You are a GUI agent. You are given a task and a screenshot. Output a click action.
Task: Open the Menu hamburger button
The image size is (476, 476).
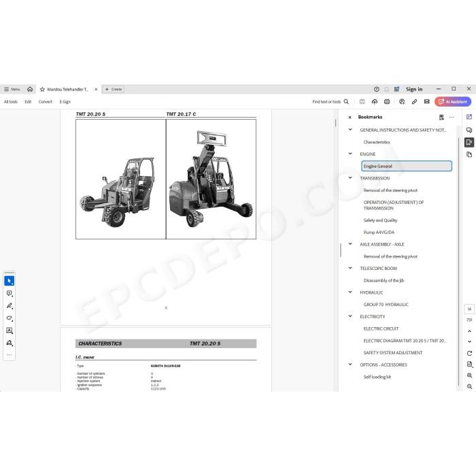pos(12,89)
